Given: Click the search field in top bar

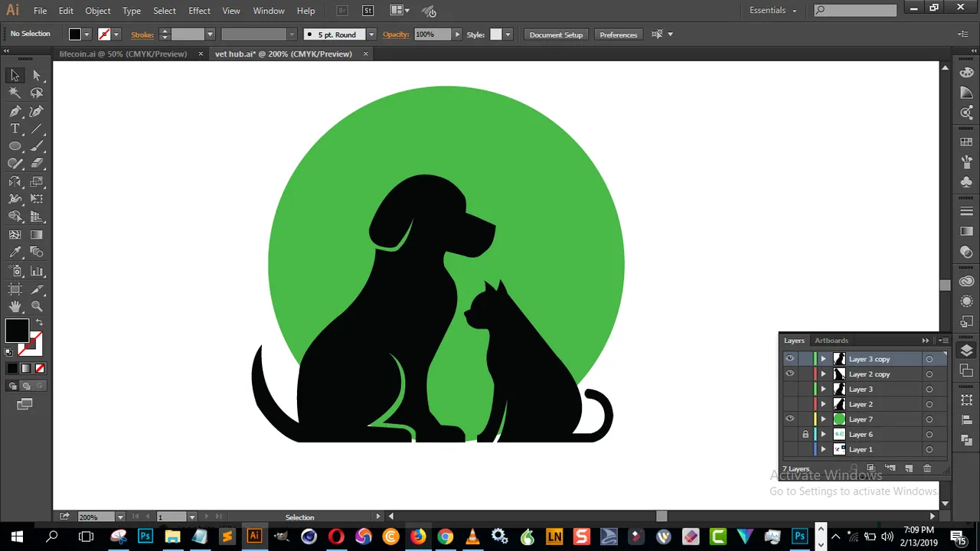Looking at the screenshot, I should pyautogui.click(x=855, y=11).
